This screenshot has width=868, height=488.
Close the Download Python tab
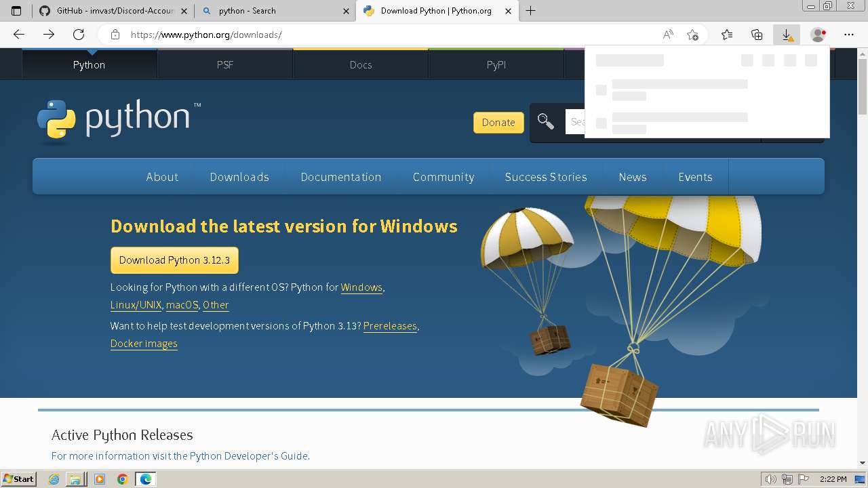click(508, 11)
